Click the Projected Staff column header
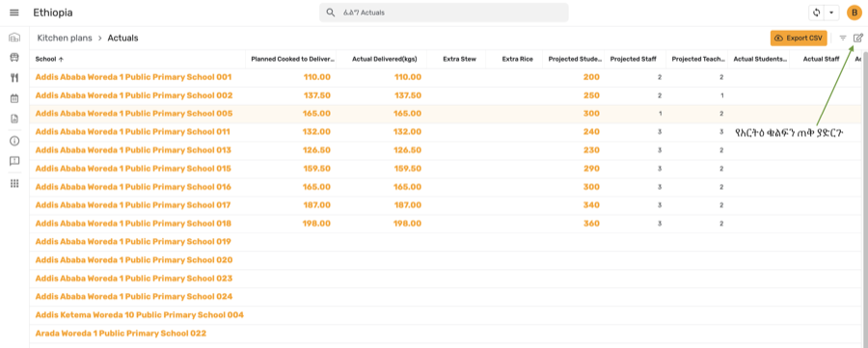This screenshot has width=868, height=348. (634, 59)
